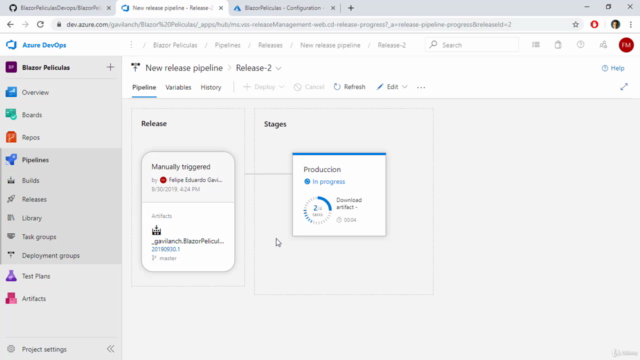Click the Search box

click(472, 45)
